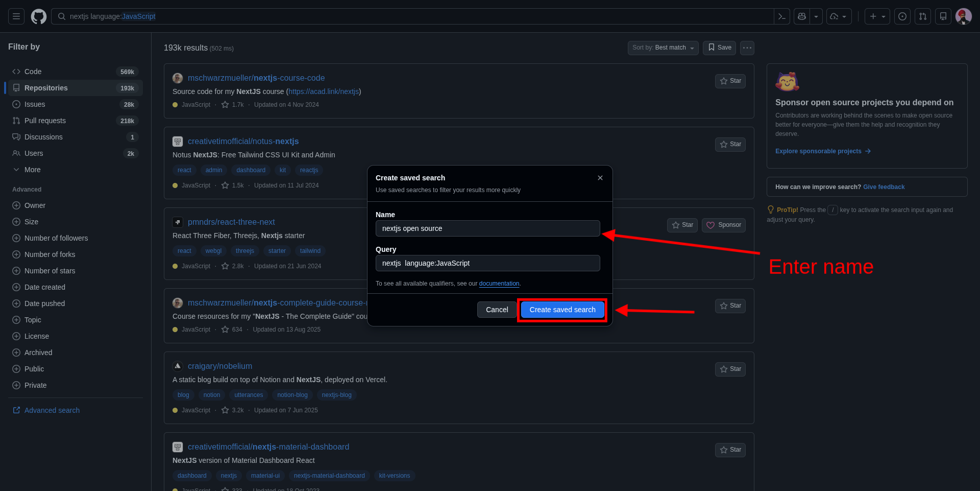Image resolution: width=980 pixels, height=491 pixels.
Task: Select the notion-blog topic tag
Action: click(292, 395)
